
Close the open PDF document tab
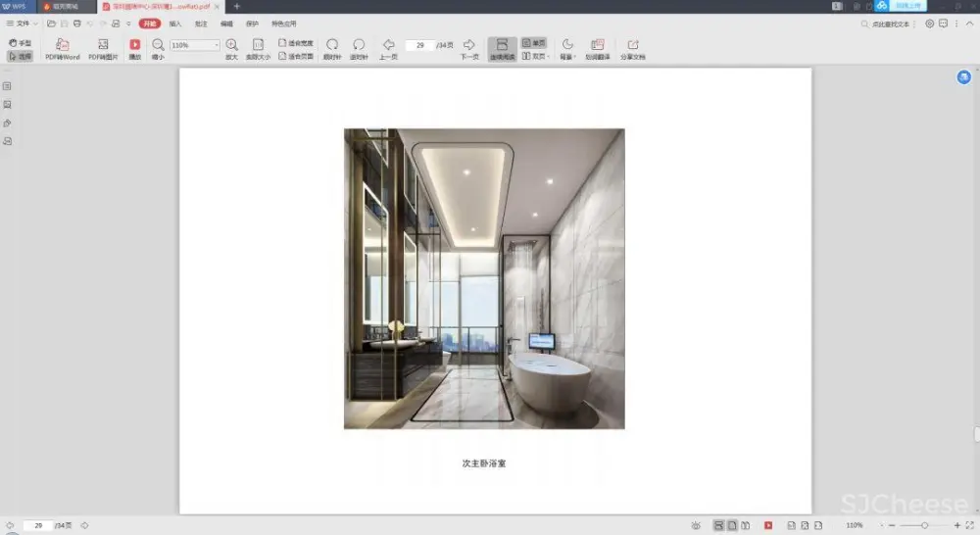[217, 6]
